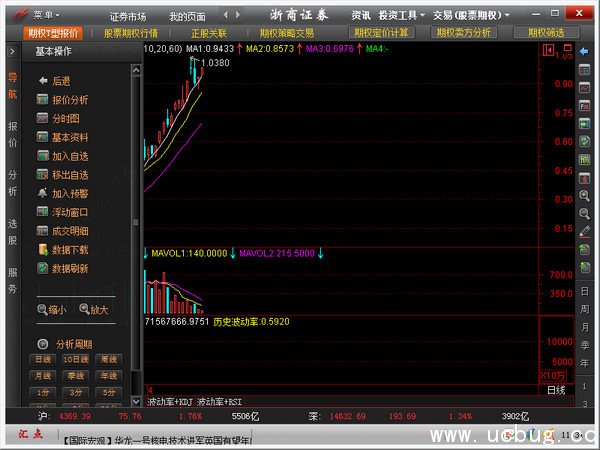Select the 波动率+RSI indicator tab
Screen dimensions: 600x450
[x=219, y=402]
